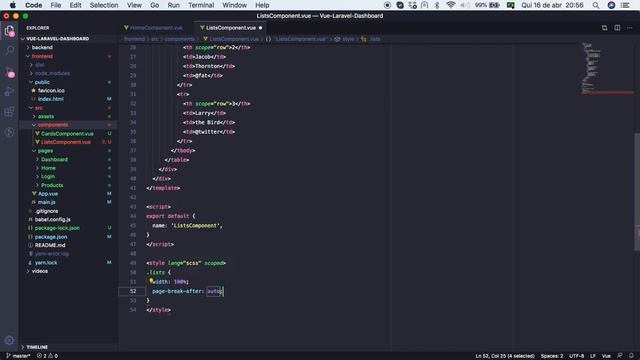Open the Extensions view icon
The width and height of the screenshot is (640, 360).
tap(9, 112)
